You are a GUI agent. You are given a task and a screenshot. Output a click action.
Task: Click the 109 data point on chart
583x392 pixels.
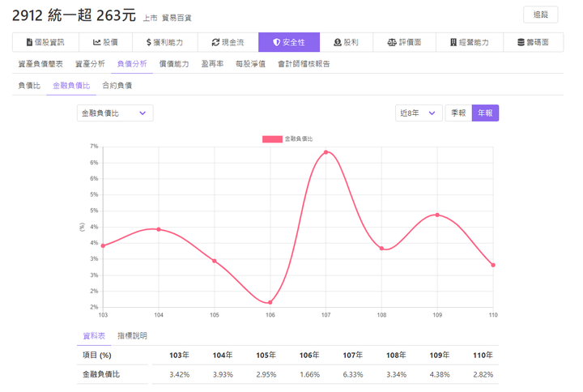pyautogui.click(x=437, y=215)
